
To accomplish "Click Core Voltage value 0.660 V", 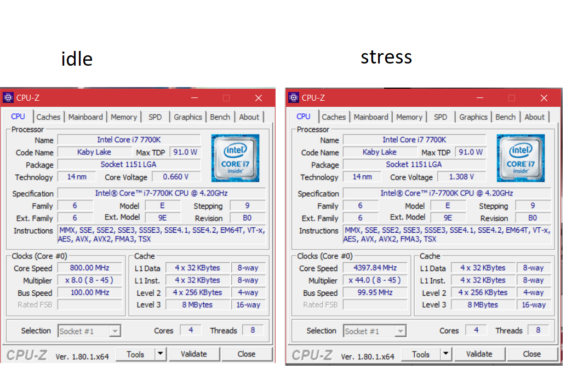I will (176, 177).
